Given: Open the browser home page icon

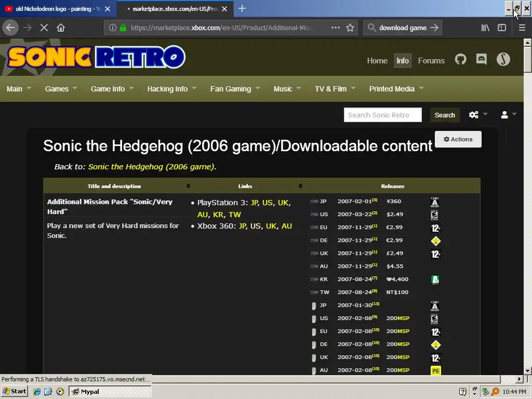Looking at the screenshot, I should pyautogui.click(x=61, y=28).
